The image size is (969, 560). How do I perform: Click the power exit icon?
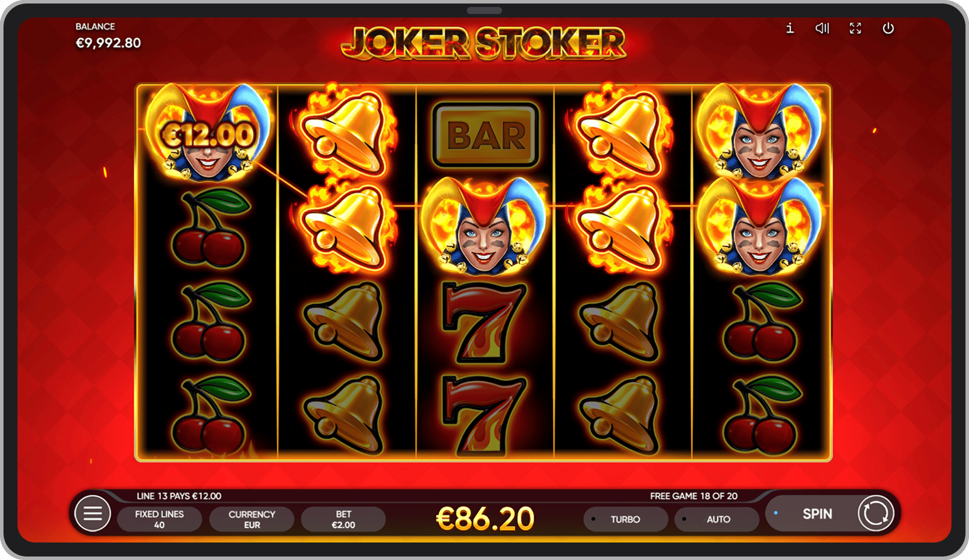point(888,28)
